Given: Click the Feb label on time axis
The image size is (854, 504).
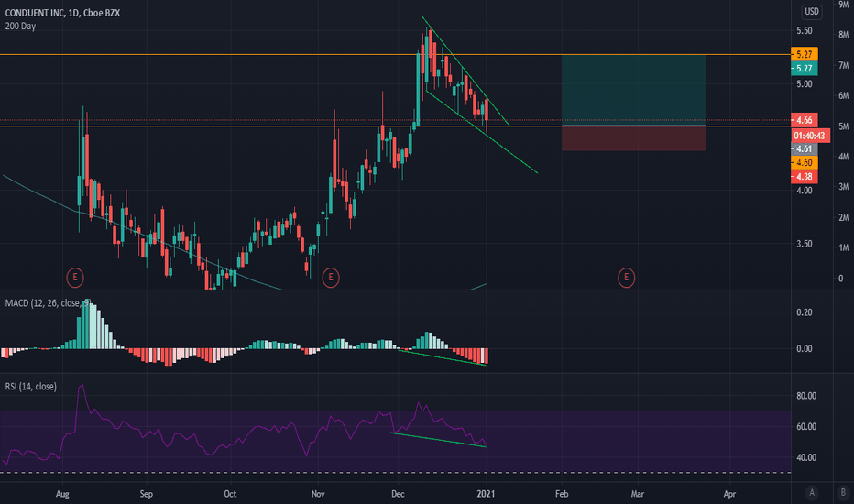Looking at the screenshot, I should [562, 494].
